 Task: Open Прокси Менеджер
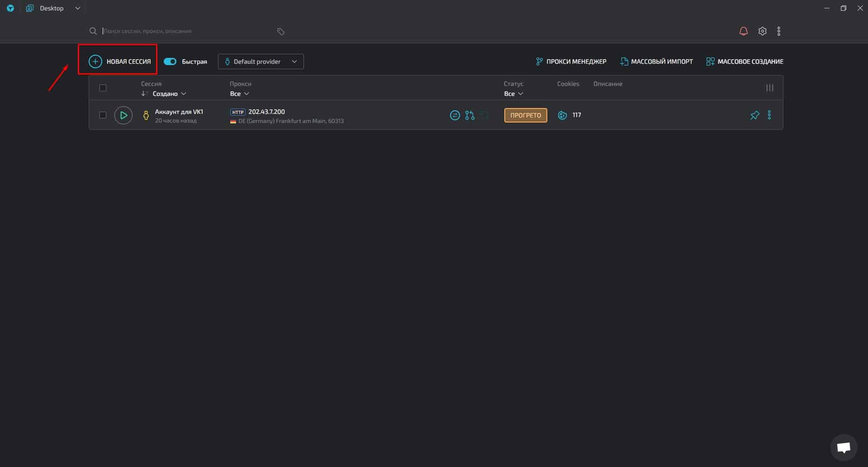[x=571, y=61]
